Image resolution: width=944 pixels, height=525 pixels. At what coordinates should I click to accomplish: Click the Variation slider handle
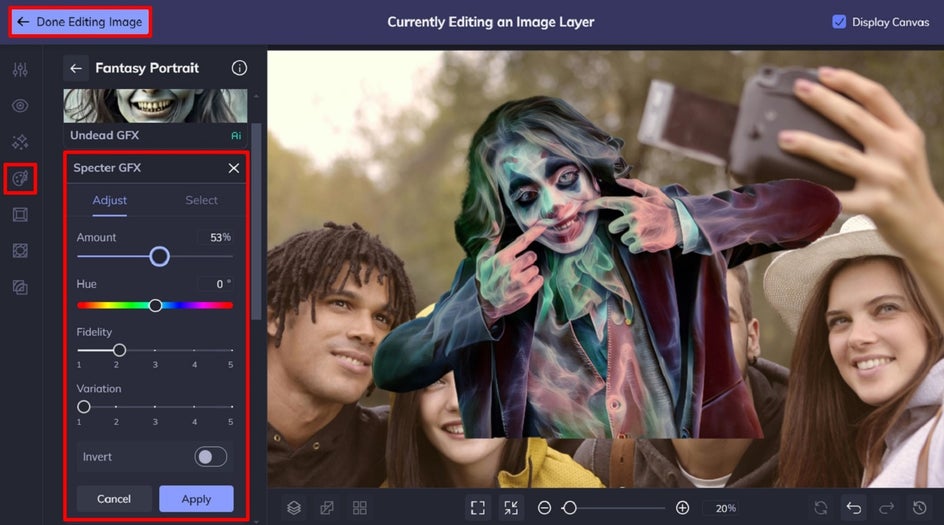point(84,407)
